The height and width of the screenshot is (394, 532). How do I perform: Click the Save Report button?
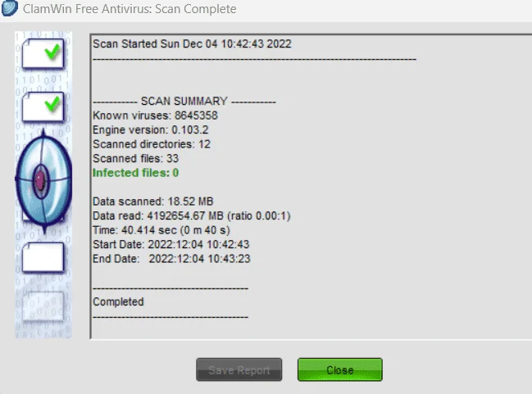click(239, 369)
